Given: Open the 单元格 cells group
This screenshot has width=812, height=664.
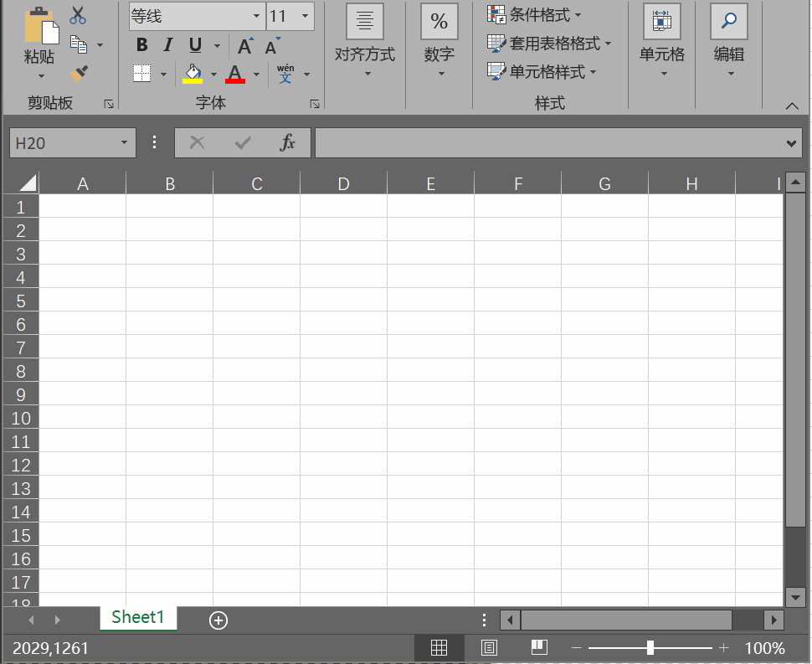Looking at the screenshot, I should click(662, 42).
